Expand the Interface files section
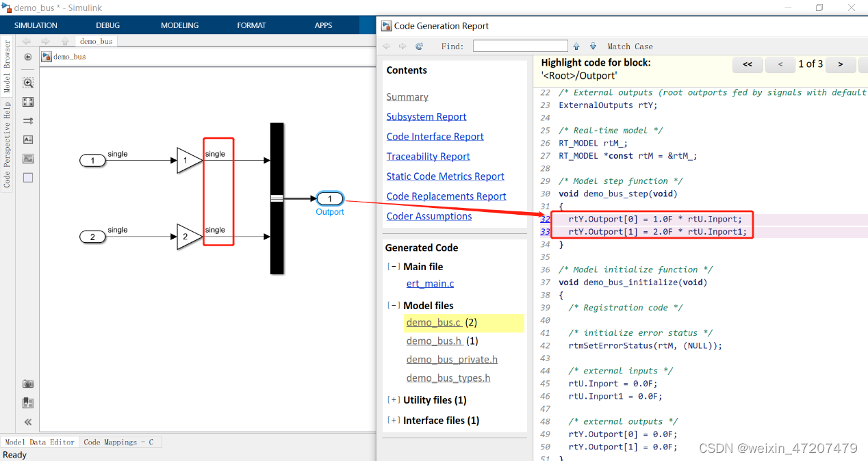The width and height of the screenshot is (868, 461). tap(394, 421)
